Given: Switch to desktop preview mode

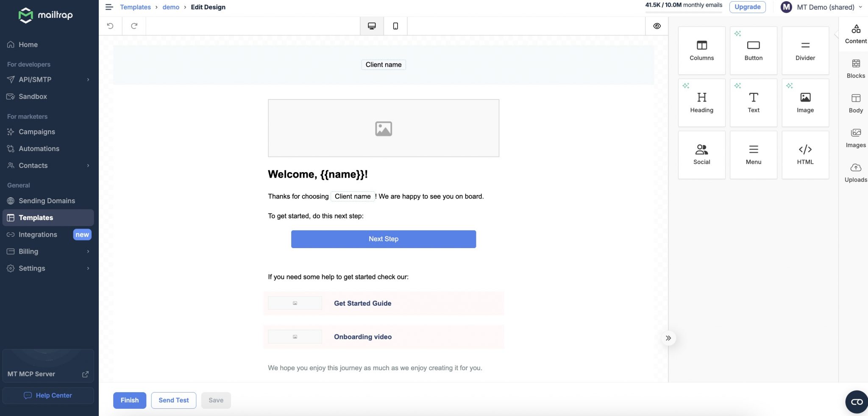Looking at the screenshot, I should 371,25.
